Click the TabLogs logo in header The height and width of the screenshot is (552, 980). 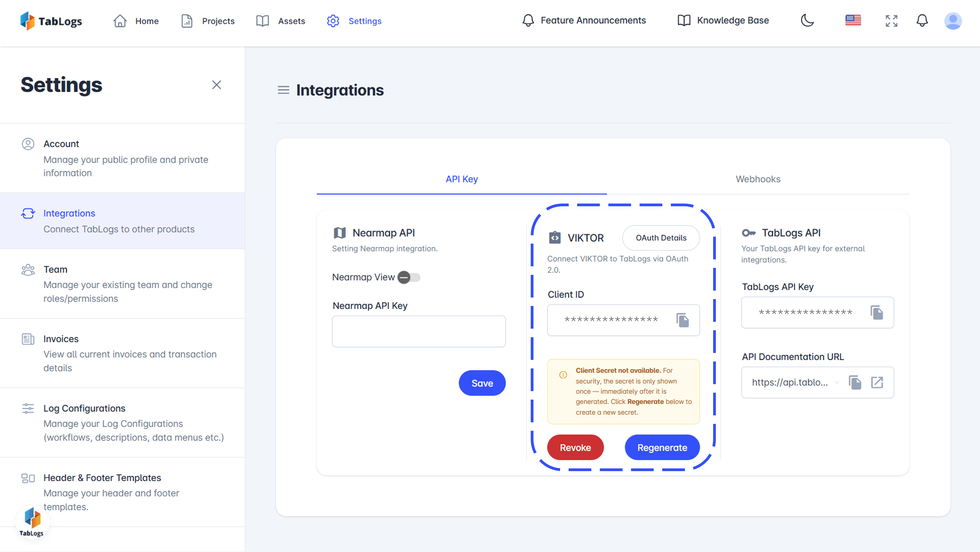[x=51, y=21]
